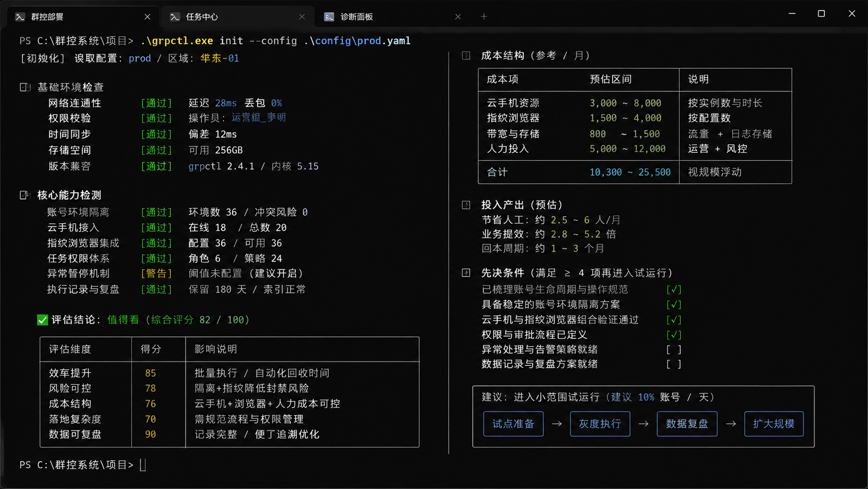Image resolution: width=868 pixels, height=489 pixels.
Task: Click the 任务中心 tab terminal icon
Action: pos(175,17)
